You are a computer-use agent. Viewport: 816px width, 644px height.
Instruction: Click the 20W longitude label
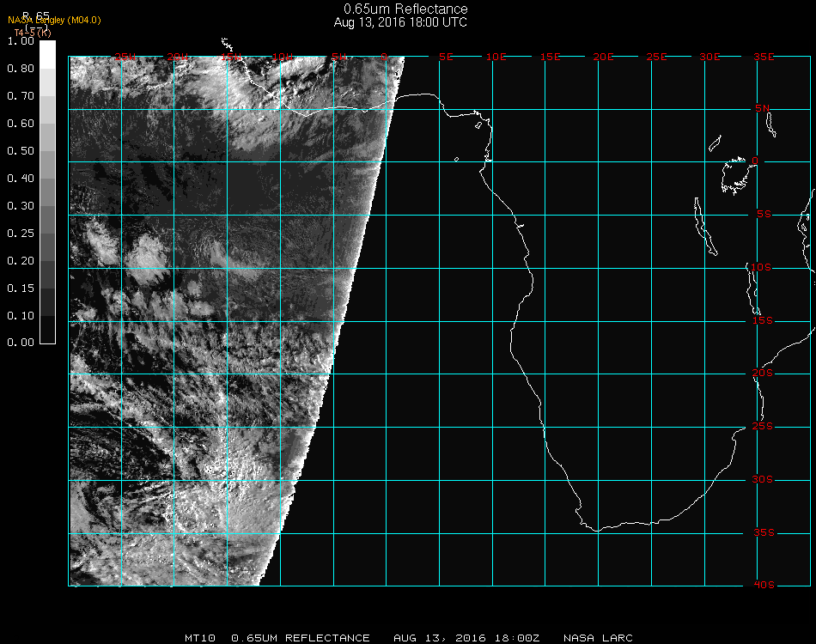(x=178, y=57)
